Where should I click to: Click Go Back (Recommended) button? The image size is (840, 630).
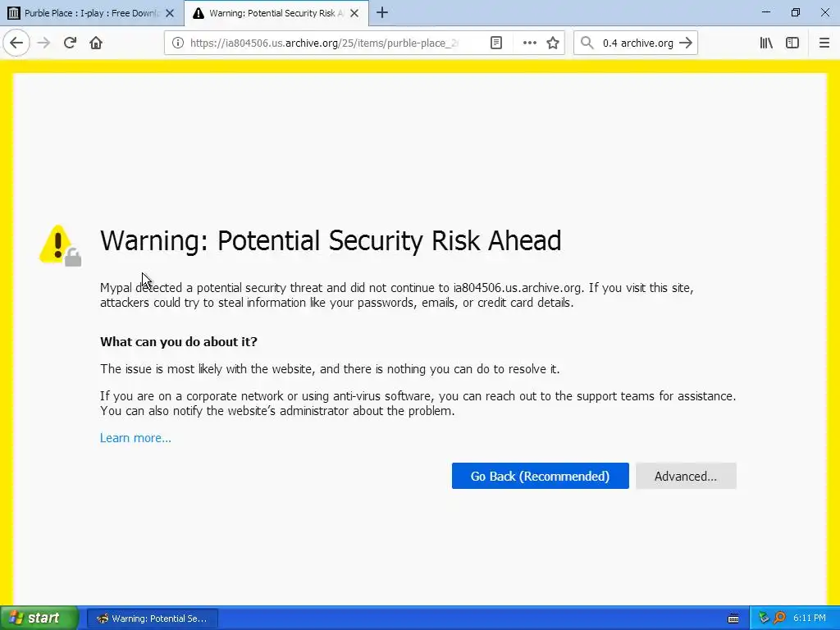540,476
